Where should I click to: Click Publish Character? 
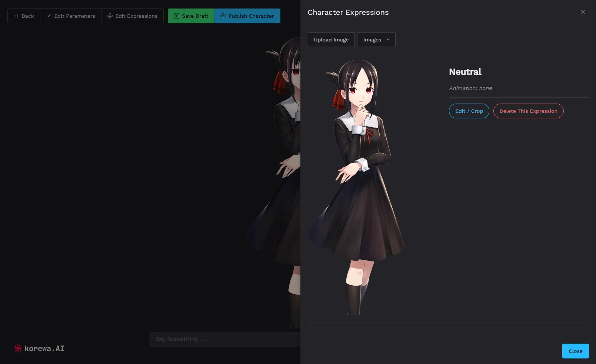pyautogui.click(x=247, y=16)
